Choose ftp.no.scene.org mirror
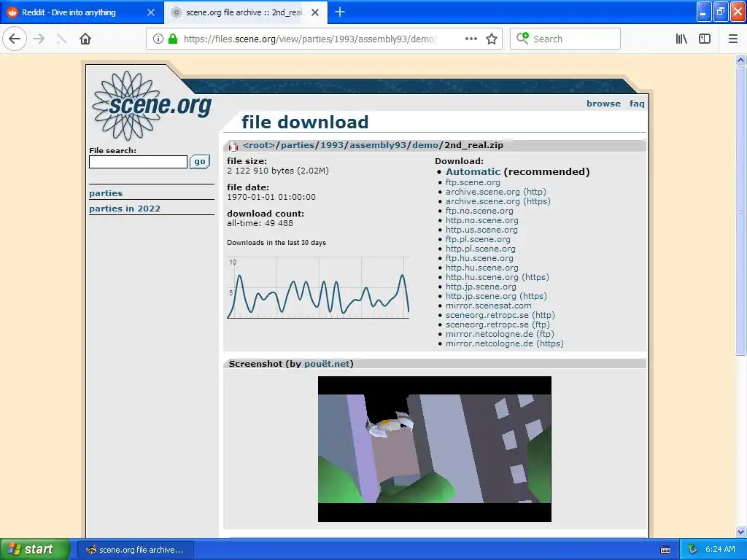The image size is (747, 560). (x=479, y=211)
